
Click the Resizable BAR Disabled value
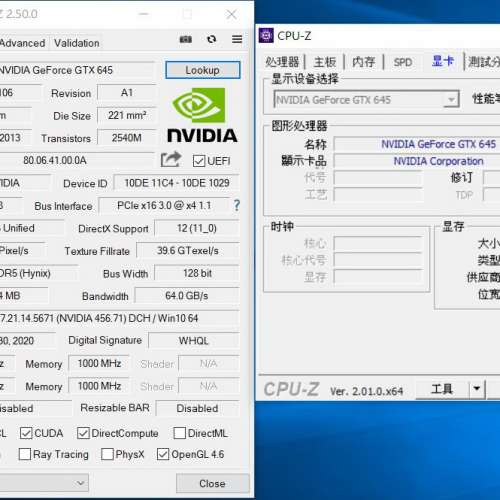(x=198, y=408)
